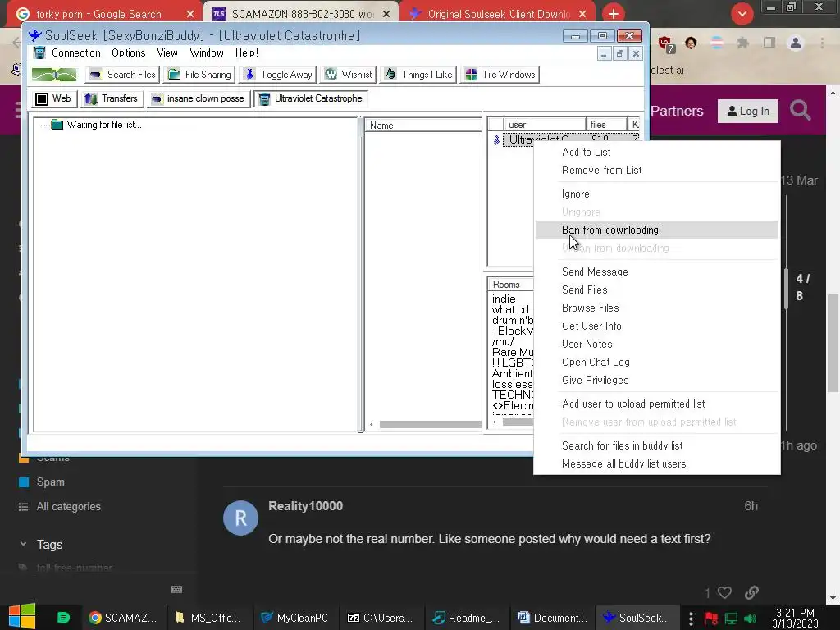Click SoulSeek menu bar system icon
This screenshot has width=840, height=630.
point(39,53)
